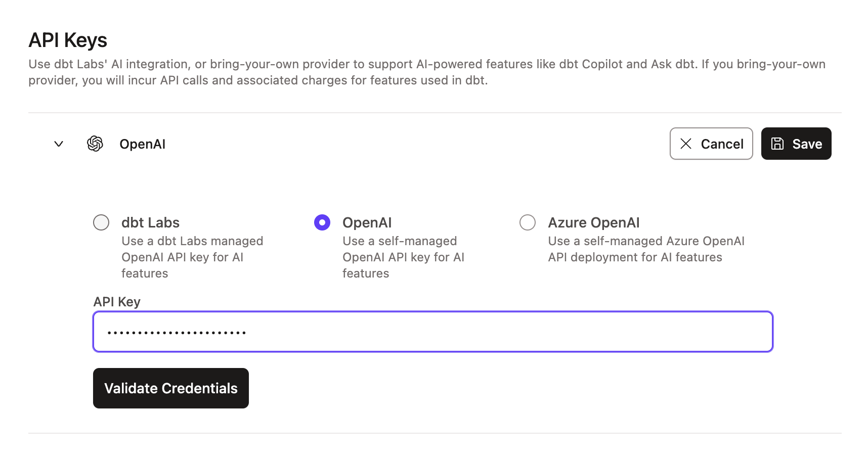Click the collapse chevron beside OpenAI
Screen dimensions: 868x460
click(x=58, y=144)
